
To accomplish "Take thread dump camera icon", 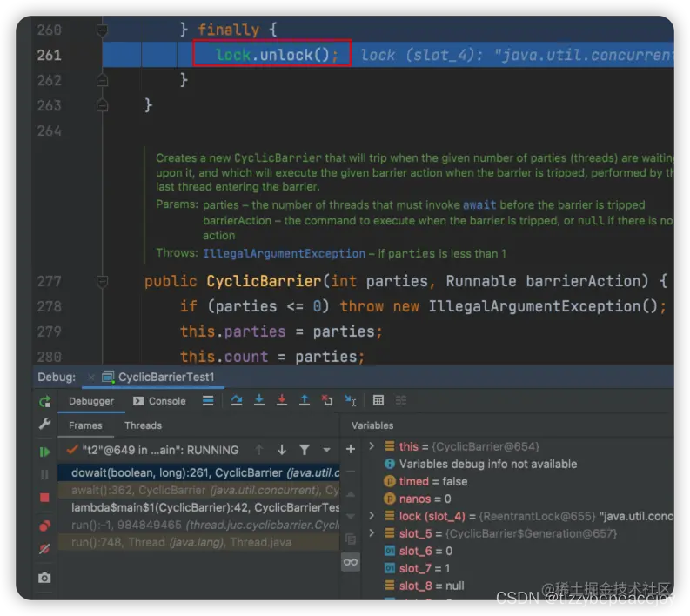I will [44, 578].
